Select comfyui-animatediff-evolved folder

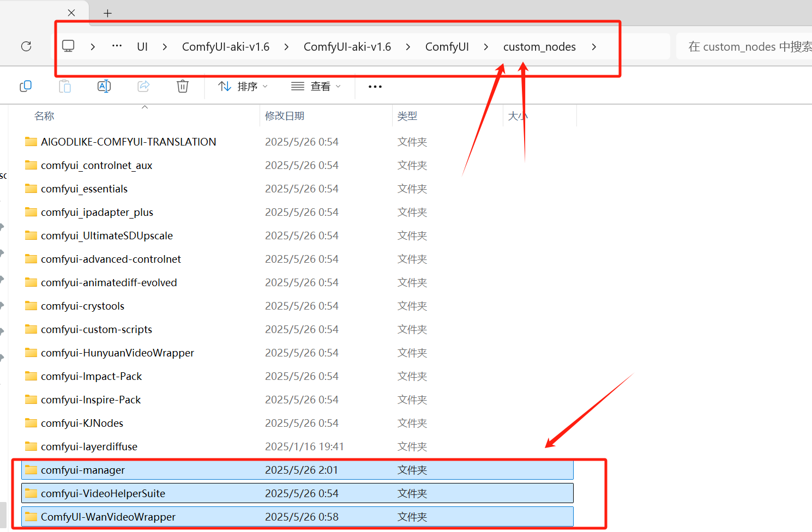coord(109,282)
